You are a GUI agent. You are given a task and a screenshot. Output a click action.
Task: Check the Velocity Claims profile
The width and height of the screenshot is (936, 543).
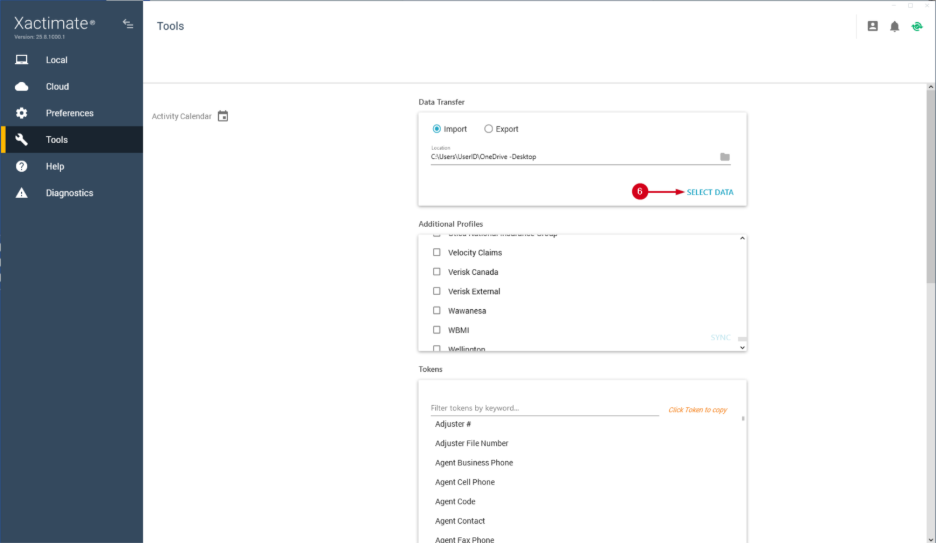(x=437, y=252)
